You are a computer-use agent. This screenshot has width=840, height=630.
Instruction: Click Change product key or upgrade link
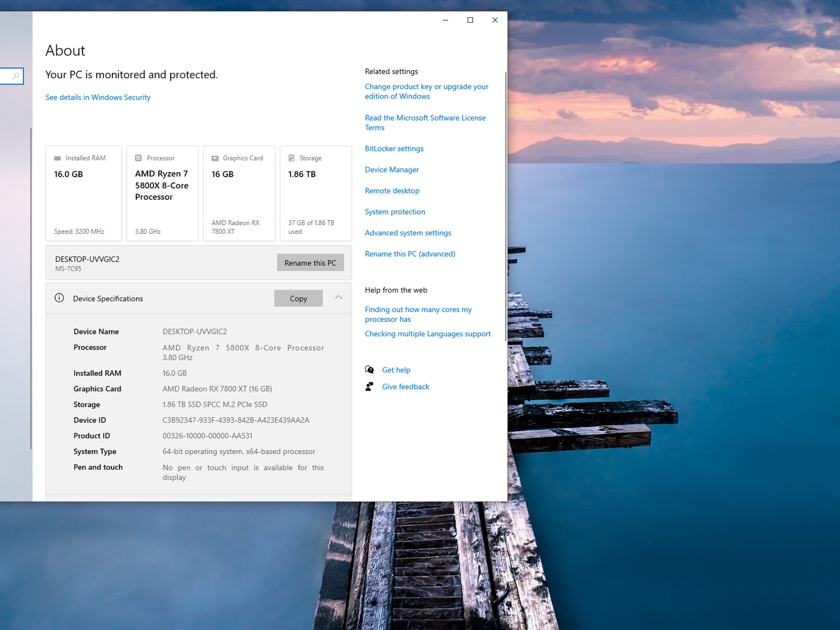[x=427, y=91]
